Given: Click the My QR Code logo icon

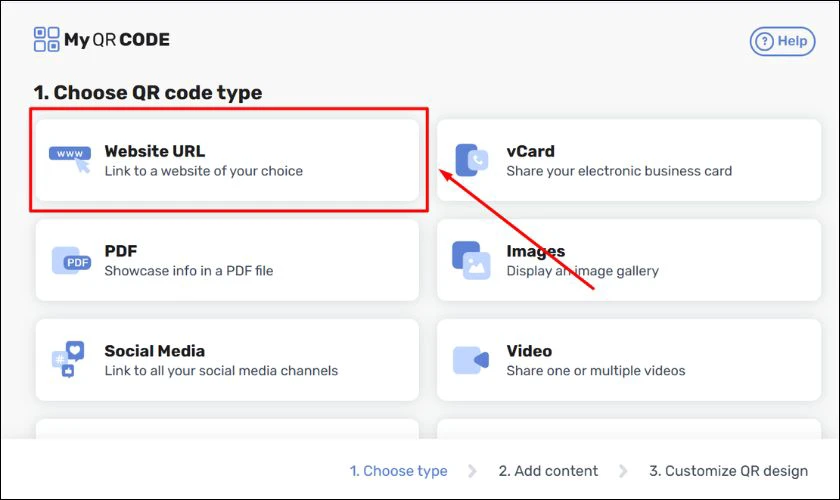Looking at the screenshot, I should coord(46,40).
